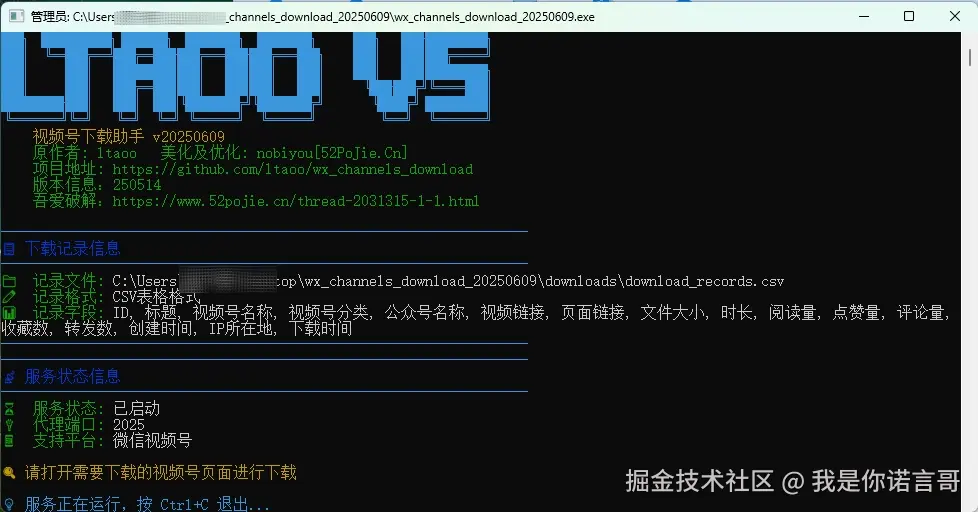Click the folder icon next to 记录文件
Screen dimensions: 978x512
point(9,281)
